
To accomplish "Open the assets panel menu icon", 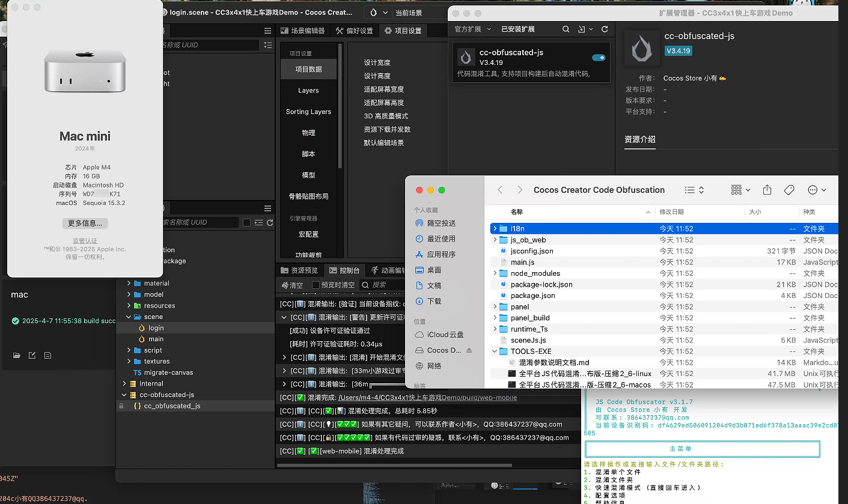I will click(x=267, y=208).
